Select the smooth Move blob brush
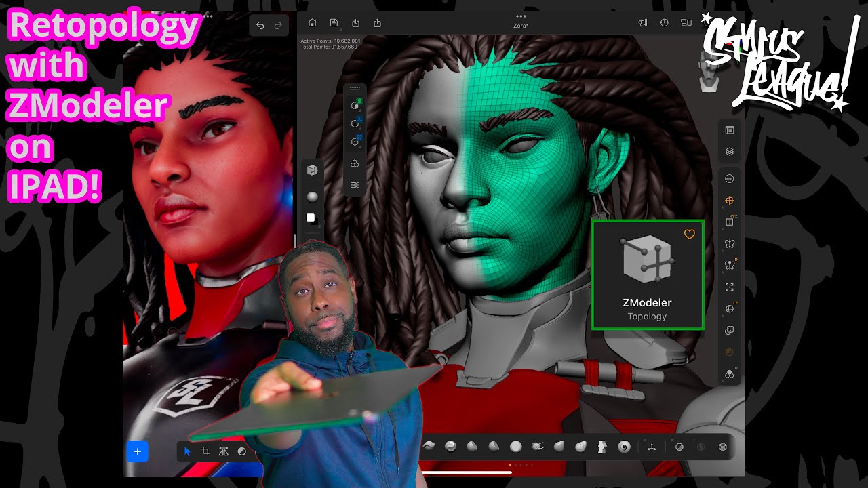Viewport: 868px width, 488px height. click(x=559, y=446)
